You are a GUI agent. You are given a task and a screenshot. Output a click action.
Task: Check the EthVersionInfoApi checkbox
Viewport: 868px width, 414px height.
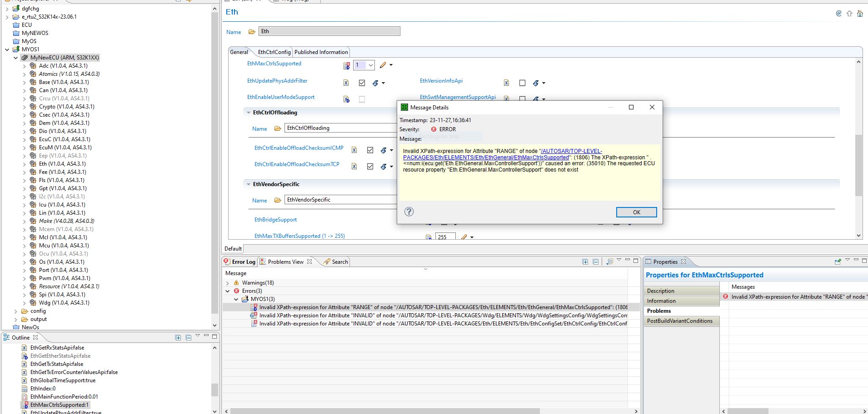(522, 83)
